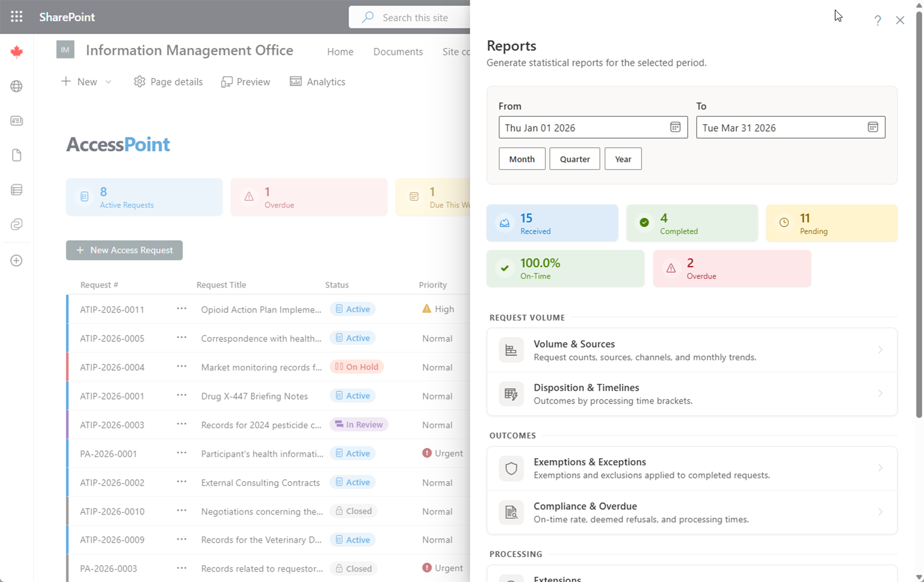924x582 pixels.
Task: Select the Quarter period option
Action: click(574, 158)
